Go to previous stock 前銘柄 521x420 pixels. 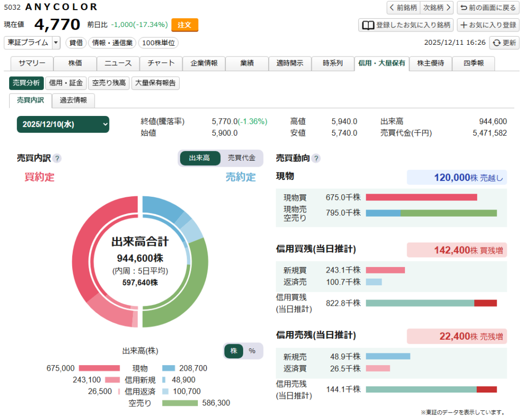(x=403, y=8)
